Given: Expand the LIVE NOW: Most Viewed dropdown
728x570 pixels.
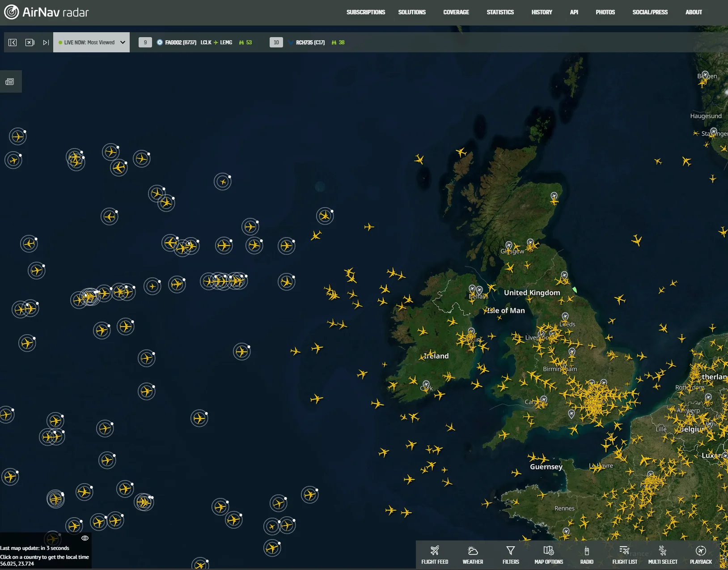Looking at the screenshot, I should pyautogui.click(x=92, y=43).
